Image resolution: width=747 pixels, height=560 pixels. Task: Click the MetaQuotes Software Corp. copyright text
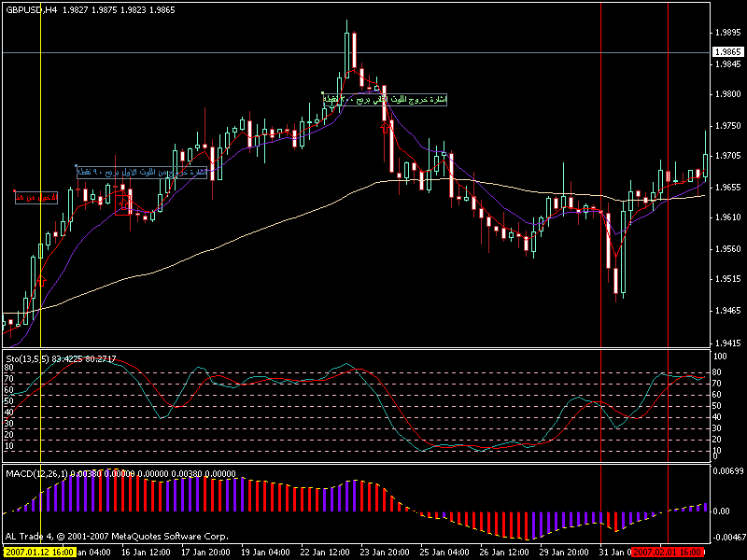pyautogui.click(x=117, y=537)
